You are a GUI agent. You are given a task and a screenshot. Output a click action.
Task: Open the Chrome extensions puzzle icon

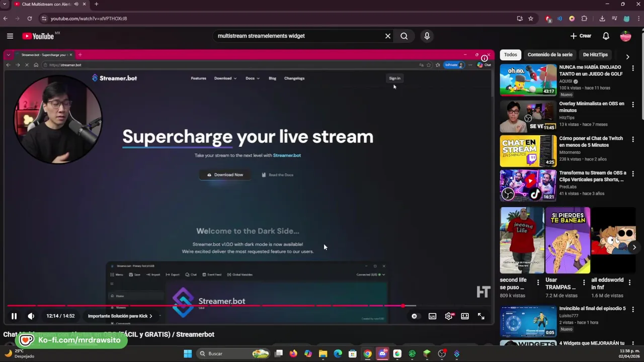click(584, 19)
